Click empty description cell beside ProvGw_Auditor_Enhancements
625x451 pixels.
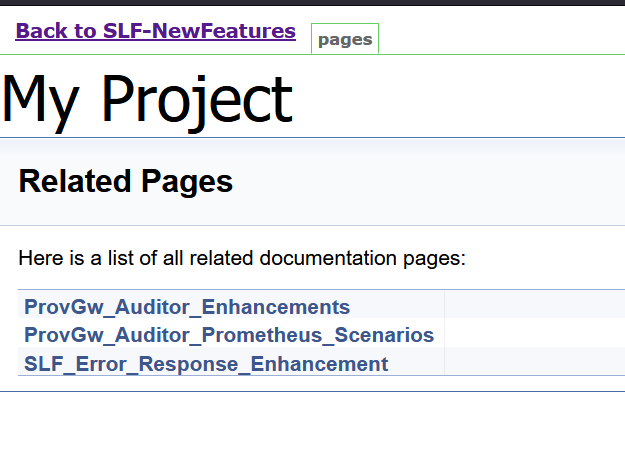click(x=533, y=307)
